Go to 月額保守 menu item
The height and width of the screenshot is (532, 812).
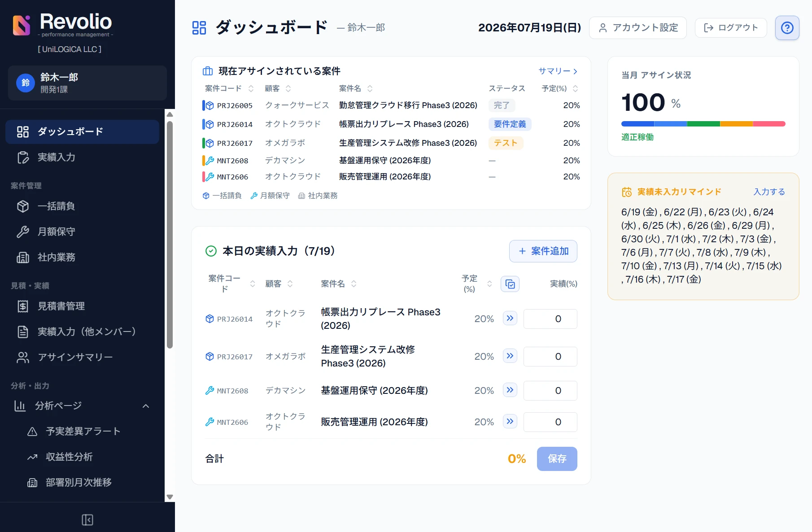[83, 232]
